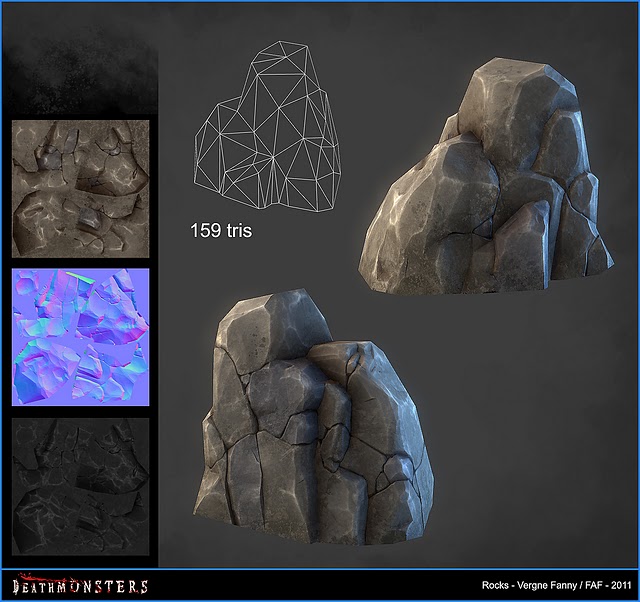This screenshot has height=602, width=640.
Task: Open the dark specular map thumbnail
Action: (80, 483)
